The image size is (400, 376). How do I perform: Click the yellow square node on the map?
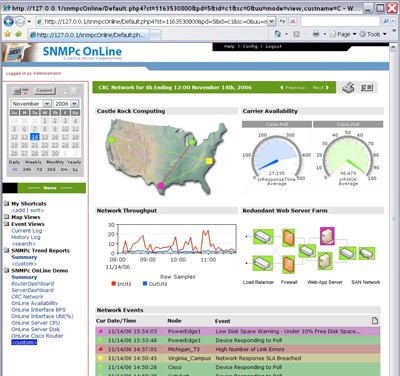pos(209,161)
